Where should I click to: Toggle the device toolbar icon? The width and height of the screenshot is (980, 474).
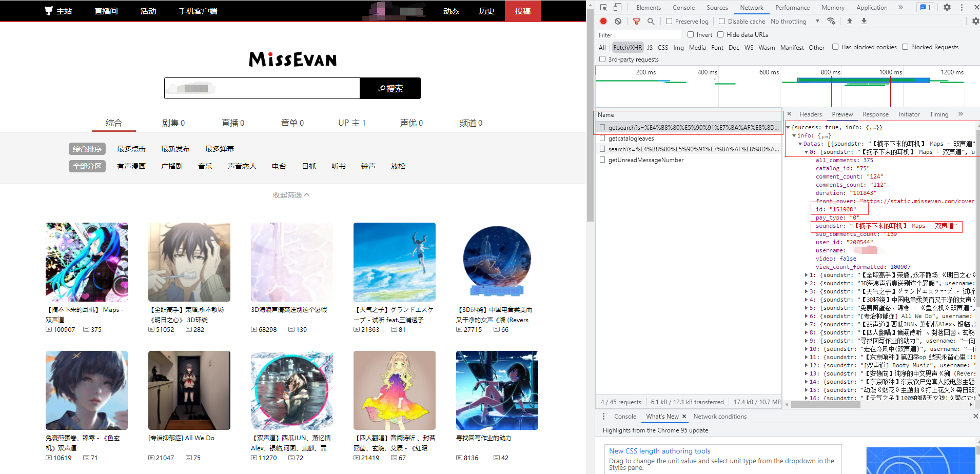click(617, 8)
